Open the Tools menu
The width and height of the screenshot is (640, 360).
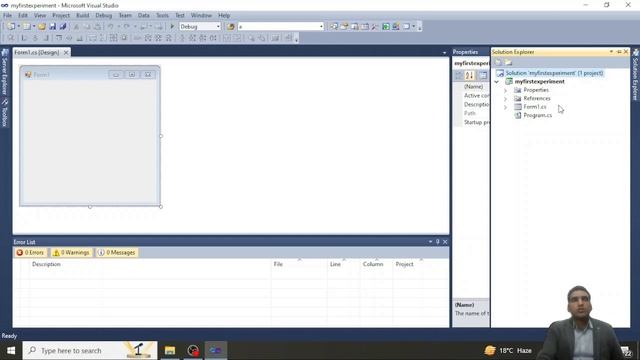point(162,16)
